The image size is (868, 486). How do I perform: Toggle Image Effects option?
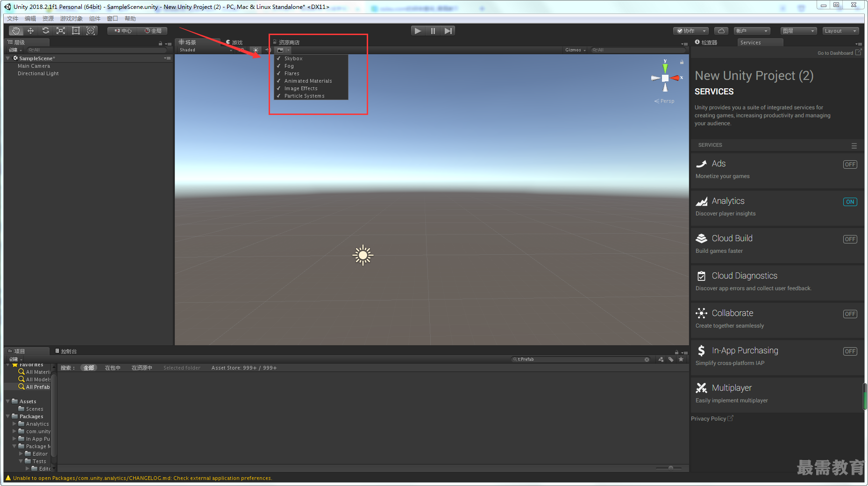[311, 88]
